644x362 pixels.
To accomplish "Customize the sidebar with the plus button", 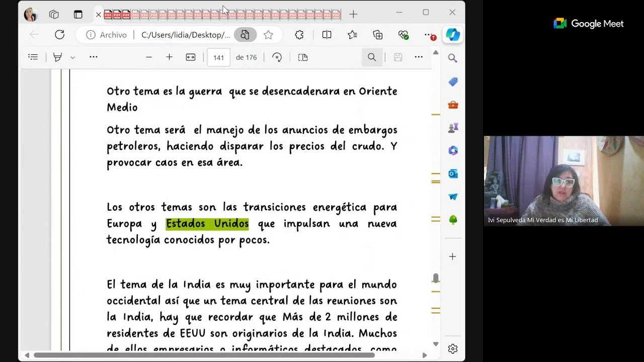I will [x=452, y=256].
